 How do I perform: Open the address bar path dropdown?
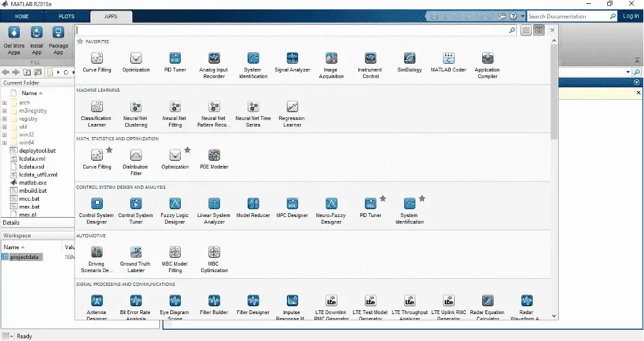[x=628, y=72]
